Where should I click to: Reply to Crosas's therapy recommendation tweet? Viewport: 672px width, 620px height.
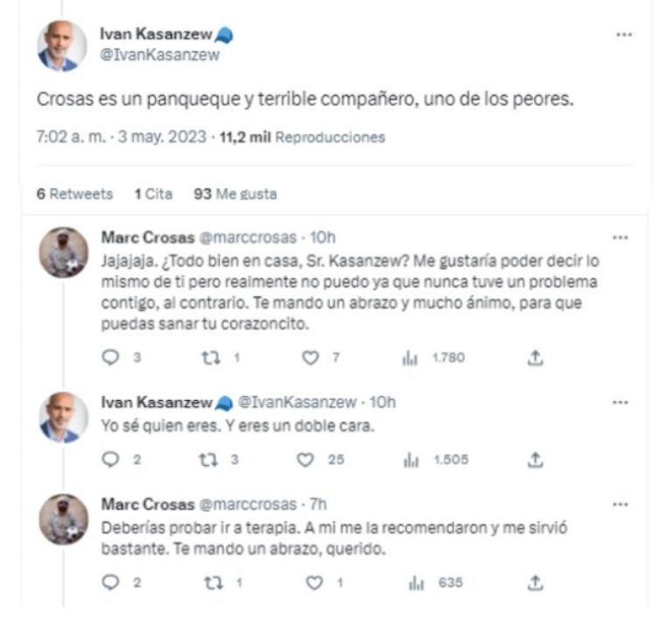click(109, 582)
